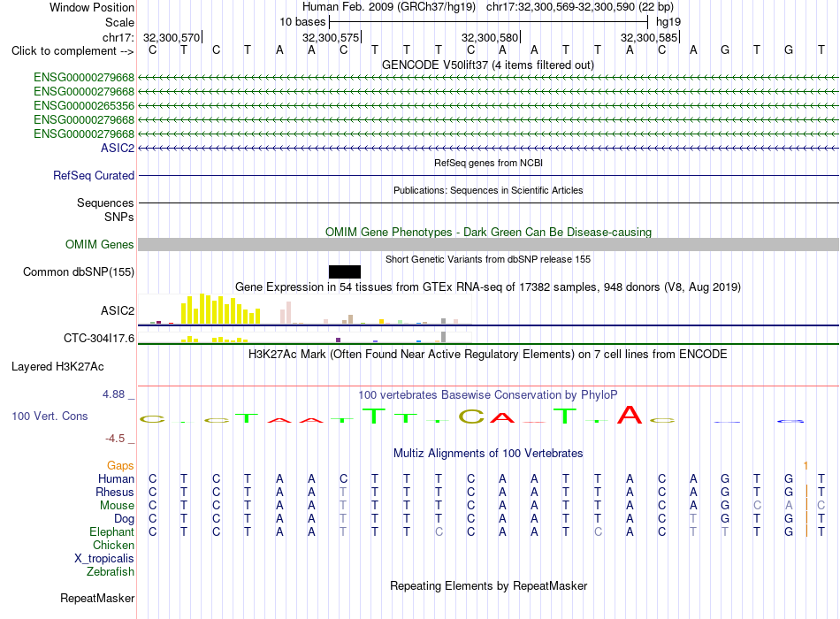The width and height of the screenshot is (840, 619).
Task: Click 'Short Genetic Variants from dbSNP release 155'
Action: click(x=488, y=259)
